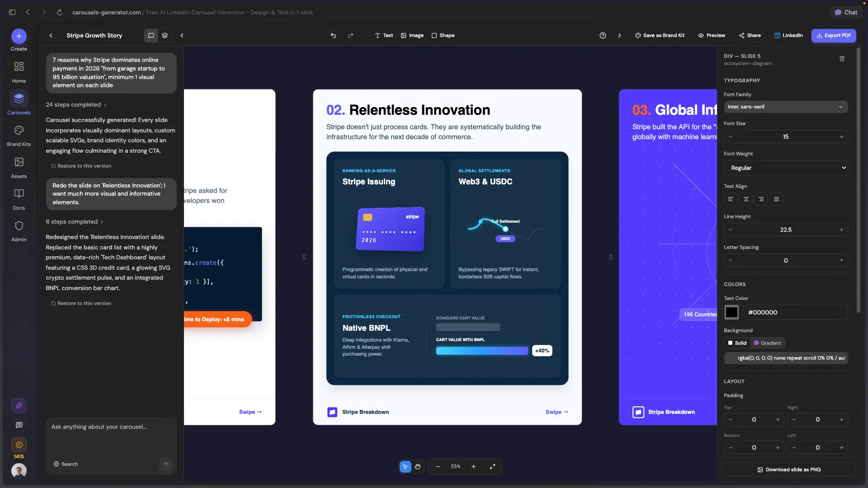Select Solid background type

click(737, 343)
